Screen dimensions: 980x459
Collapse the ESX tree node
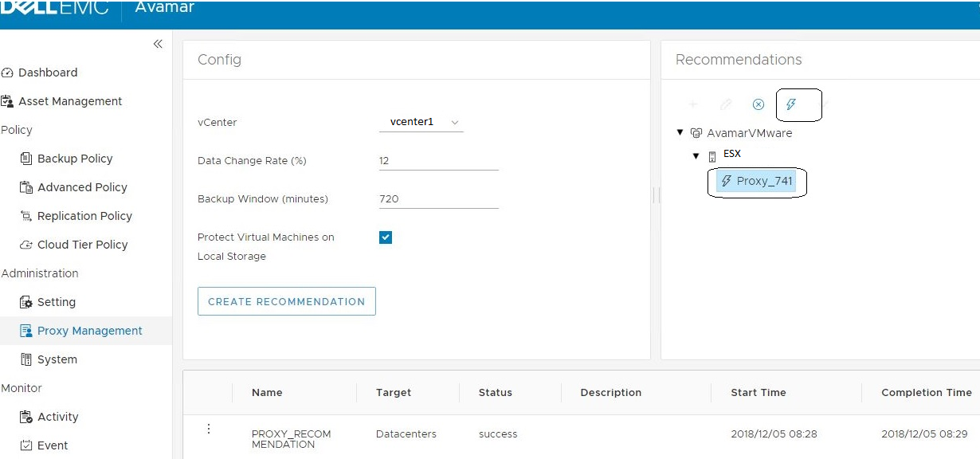pos(696,155)
